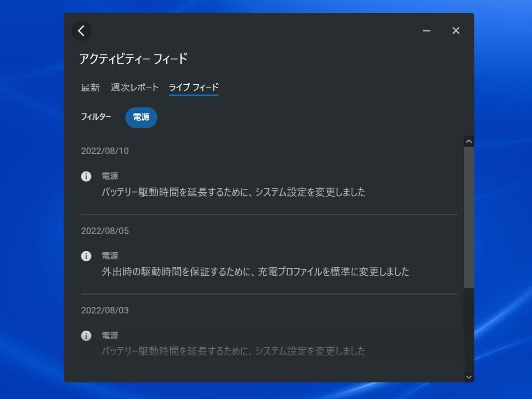Click 08/03 message バッテリー駆動時間を延長するために
The image size is (532, 399).
[234, 351]
